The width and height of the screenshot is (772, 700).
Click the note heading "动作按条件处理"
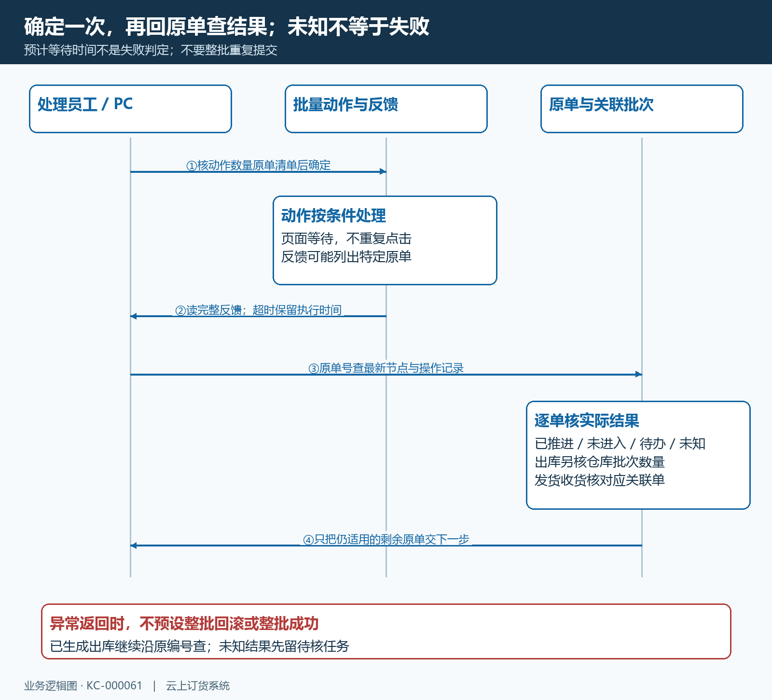tap(333, 215)
